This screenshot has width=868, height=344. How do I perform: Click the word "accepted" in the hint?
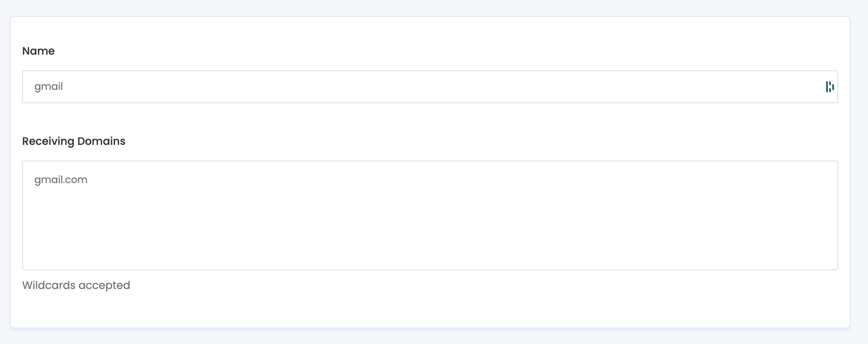[x=104, y=285]
